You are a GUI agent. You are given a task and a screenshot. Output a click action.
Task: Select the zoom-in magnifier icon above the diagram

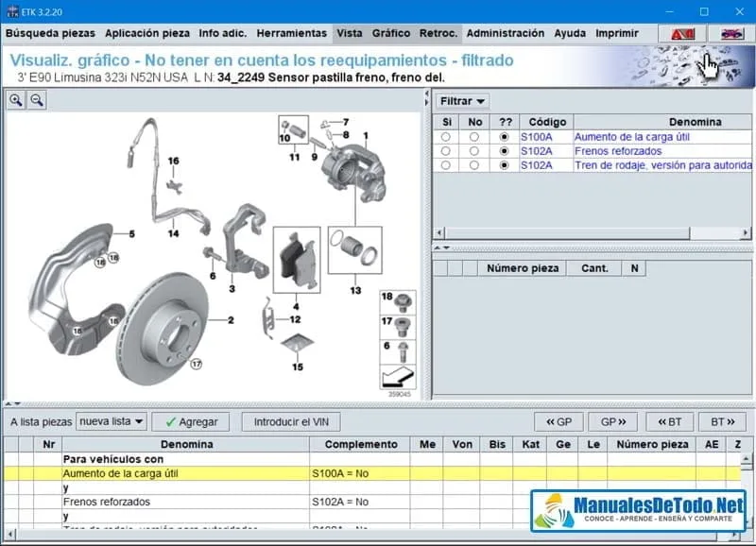(15, 99)
